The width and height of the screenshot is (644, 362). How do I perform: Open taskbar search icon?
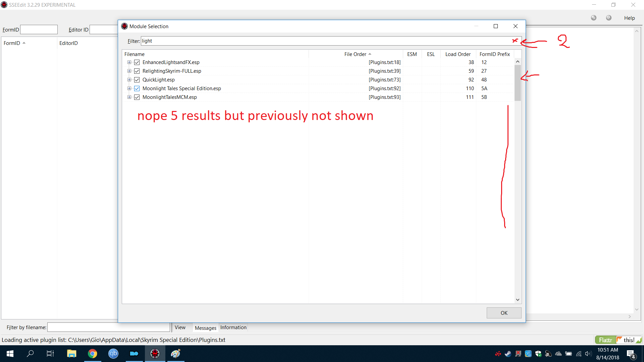coord(30,354)
